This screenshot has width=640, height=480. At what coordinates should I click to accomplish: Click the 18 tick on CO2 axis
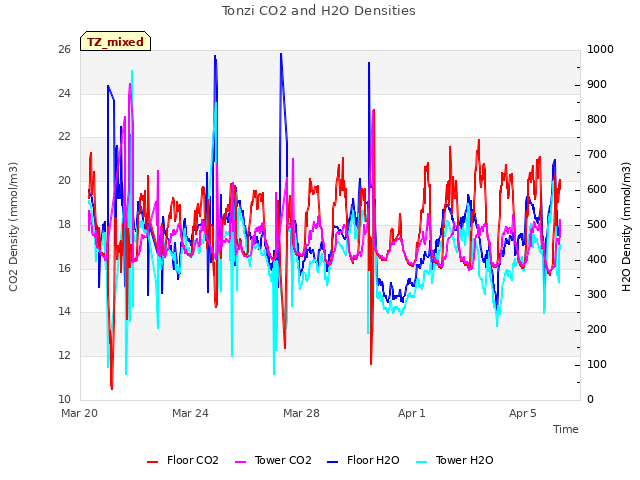coord(64,224)
